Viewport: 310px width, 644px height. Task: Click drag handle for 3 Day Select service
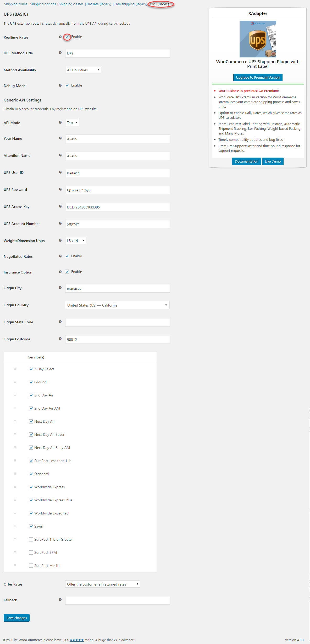coord(15,369)
